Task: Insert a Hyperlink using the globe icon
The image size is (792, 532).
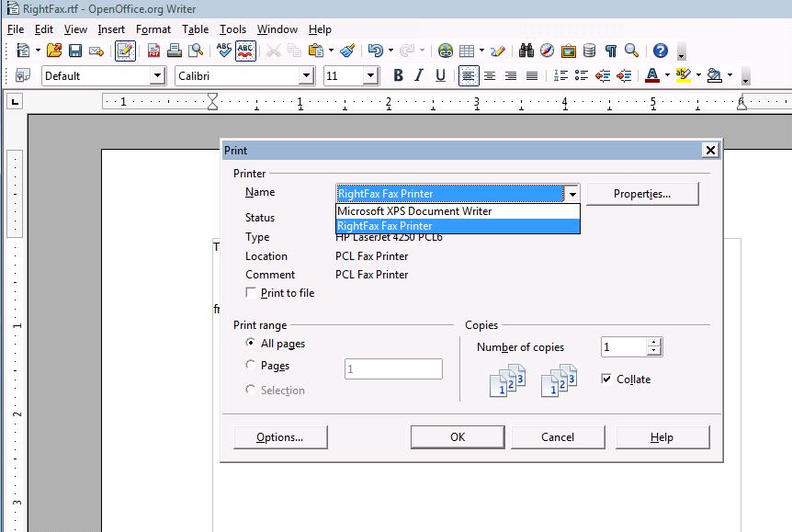Action: (445, 51)
